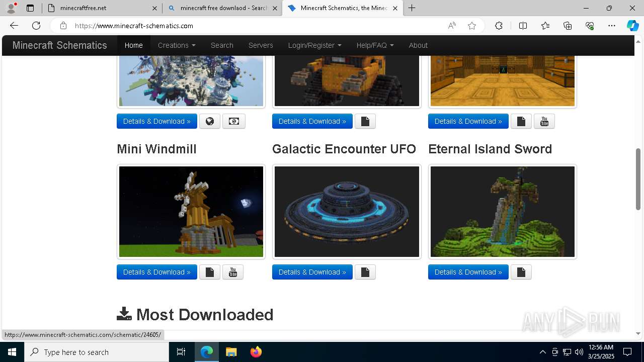Click Details & Download under the robot schematic
Screen dimensions: 644x362
click(312, 121)
